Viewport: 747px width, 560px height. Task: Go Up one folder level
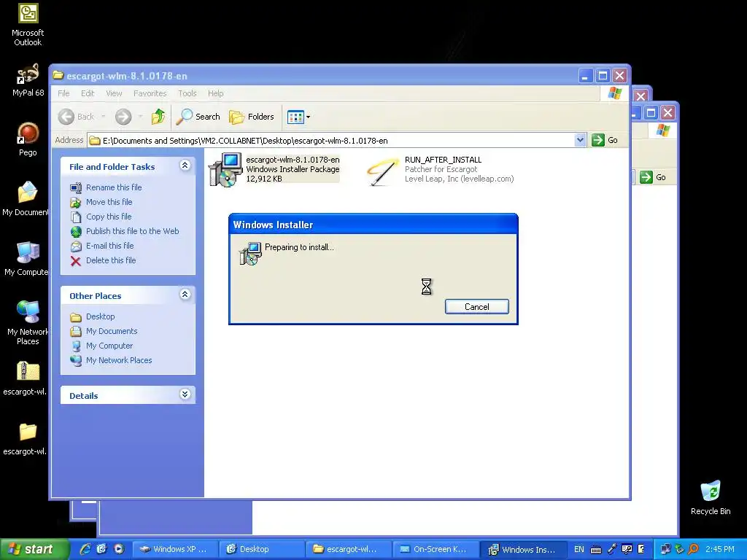[x=158, y=117]
